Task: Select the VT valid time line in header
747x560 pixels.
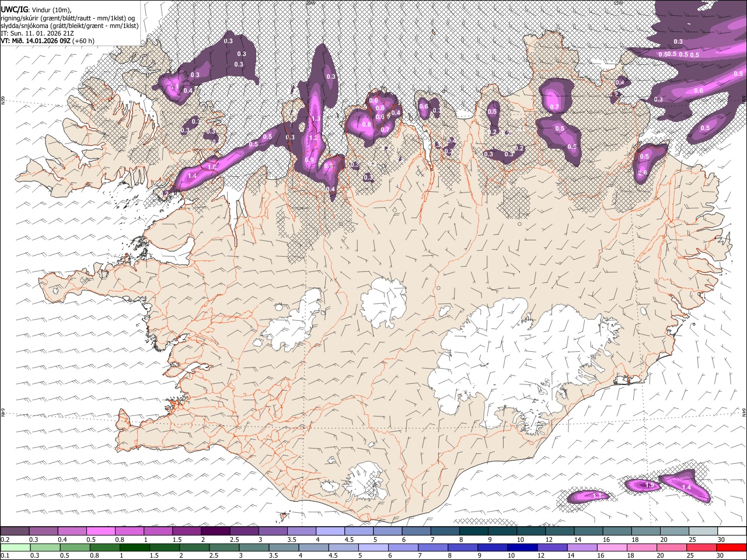Action: (47, 41)
